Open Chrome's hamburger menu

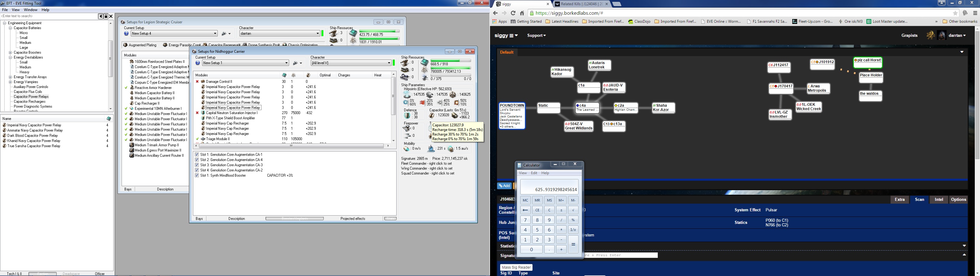(x=975, y=13)
